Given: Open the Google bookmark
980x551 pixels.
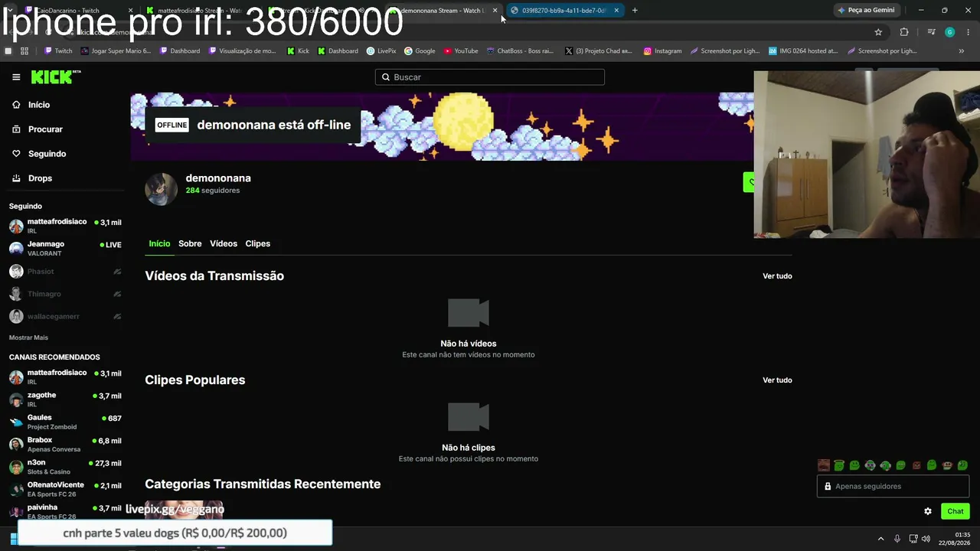Looking at the screenshot, I should coord(420,51).
